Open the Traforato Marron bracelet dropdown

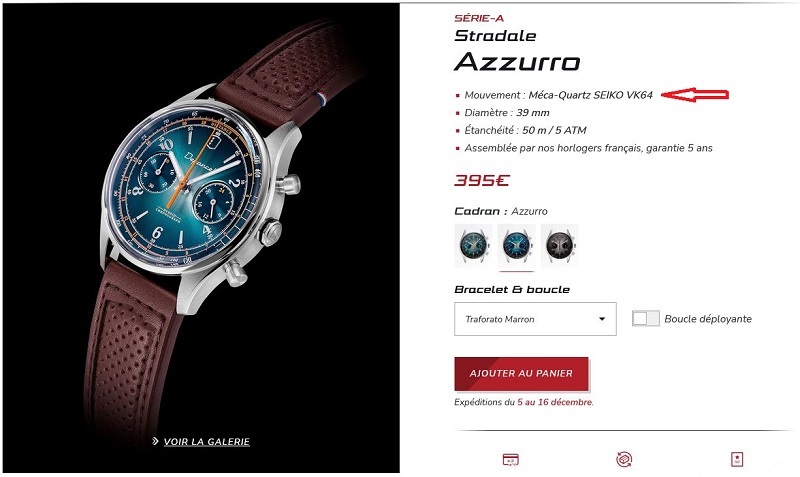click(x=535, y=319)
